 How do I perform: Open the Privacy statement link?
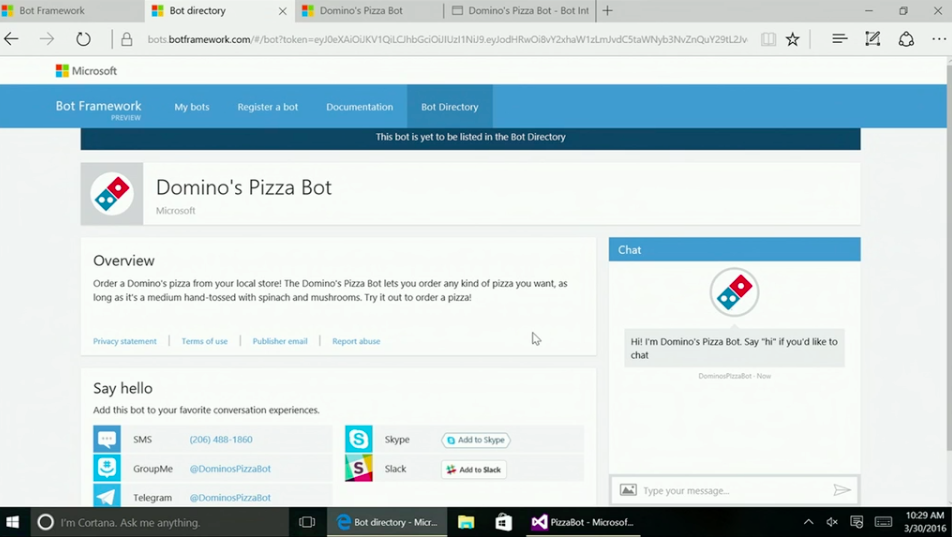pos(124,341)
